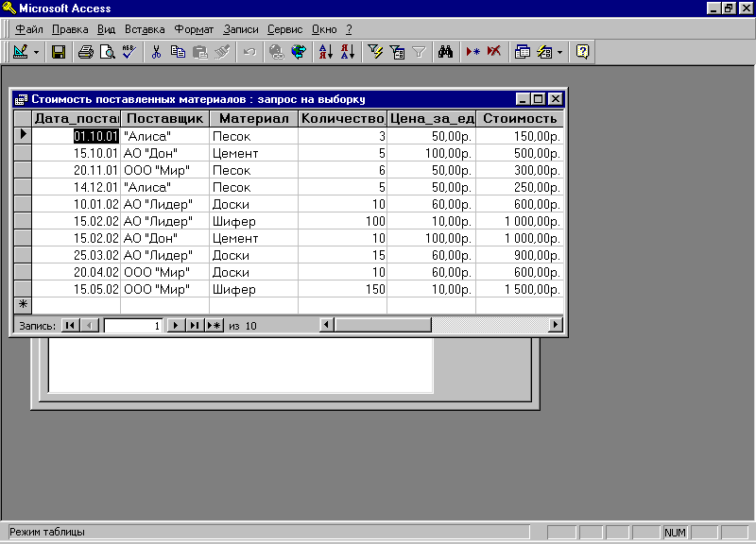Go to previous record navigation button

(89, 325)
